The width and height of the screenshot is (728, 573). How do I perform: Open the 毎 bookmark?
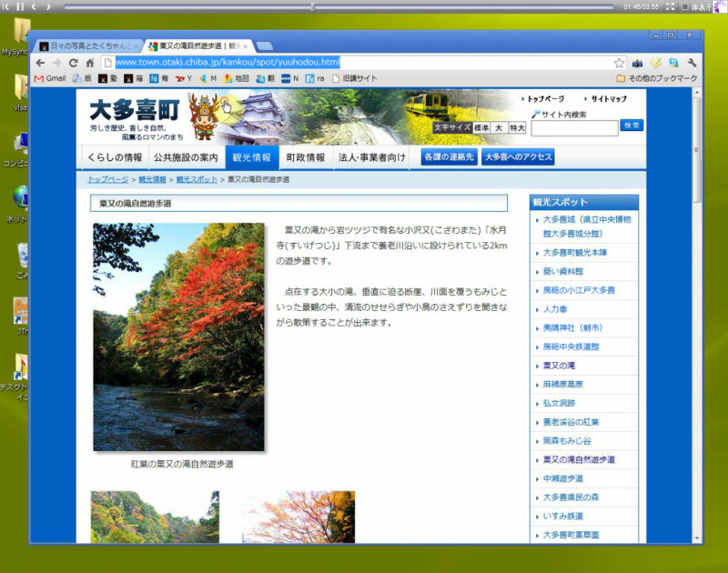[x=158, y=78]
